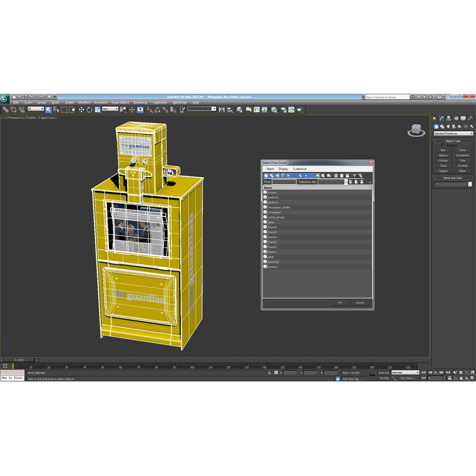The height and width of the screenshot is (476, 476).
Task: Create a Teapot primitive button
Action: pyautogui.click(x=443, y=171)
